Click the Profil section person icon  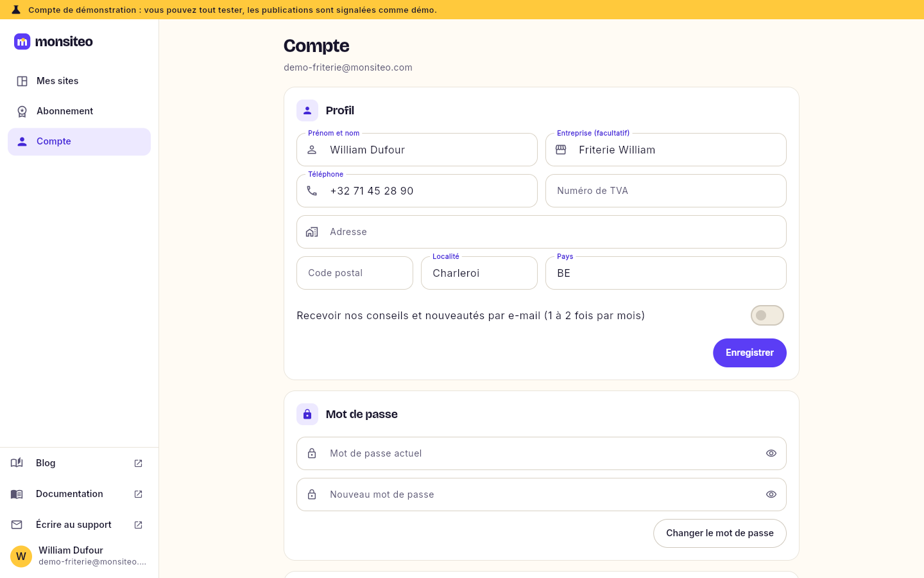[307, 110]
